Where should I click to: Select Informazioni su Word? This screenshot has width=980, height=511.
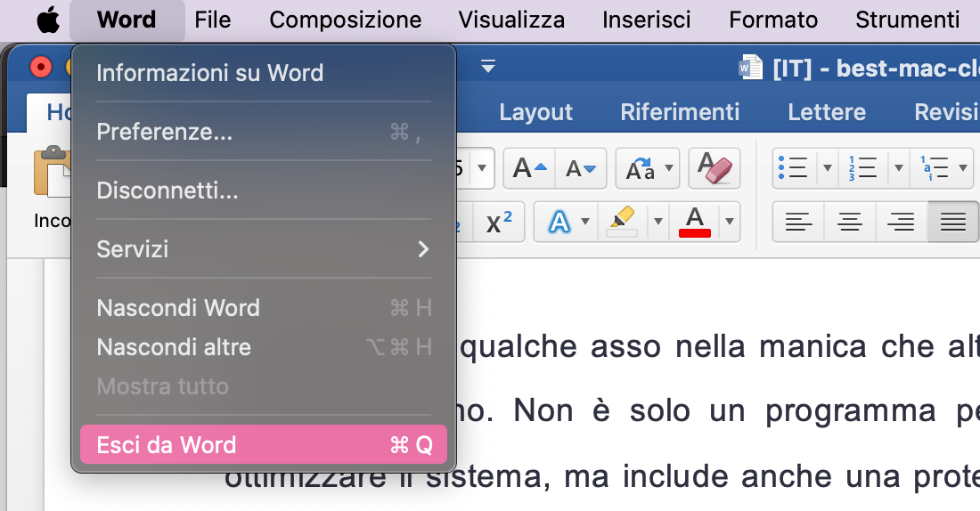click(264, 73)
